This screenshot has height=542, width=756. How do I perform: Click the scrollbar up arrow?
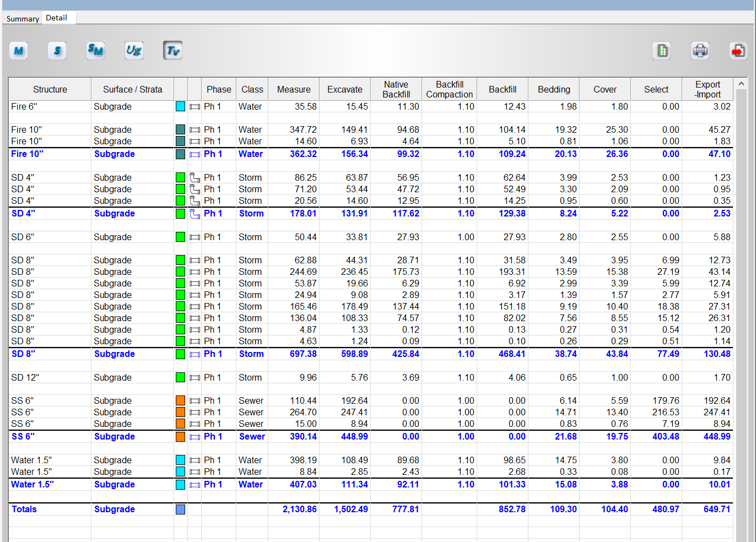point(741,84)
